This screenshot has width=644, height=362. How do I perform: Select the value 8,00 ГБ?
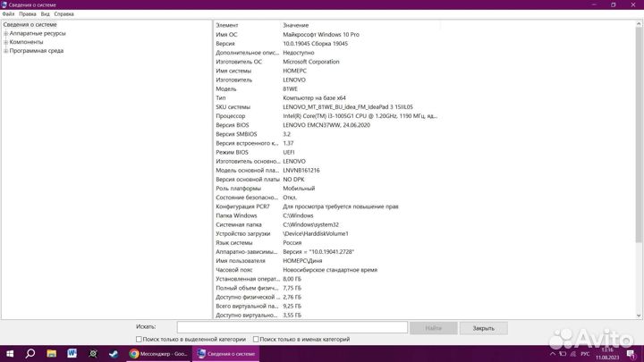click(292, 279)
